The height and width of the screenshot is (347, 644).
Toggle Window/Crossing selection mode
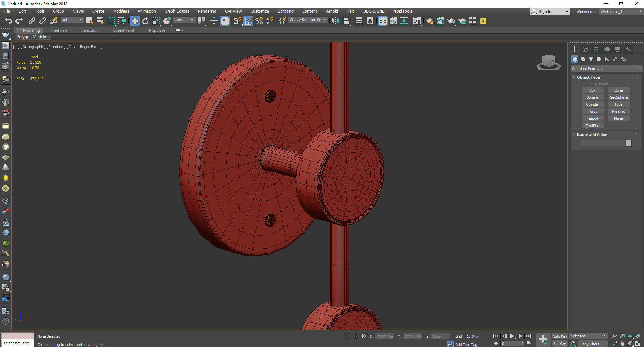(x=122, y=21)
